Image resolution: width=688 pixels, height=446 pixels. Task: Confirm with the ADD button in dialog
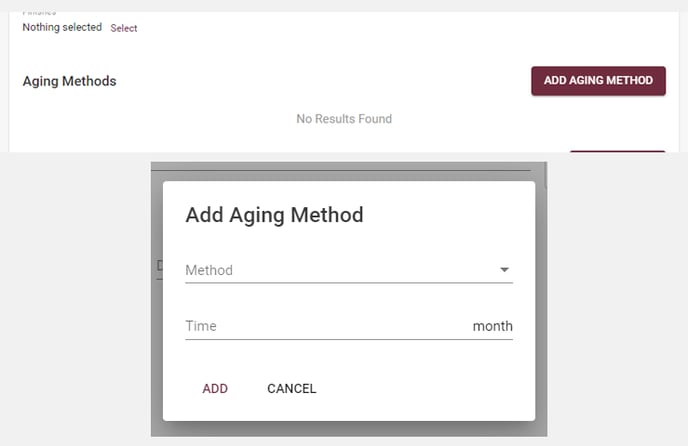click(215, 388)
